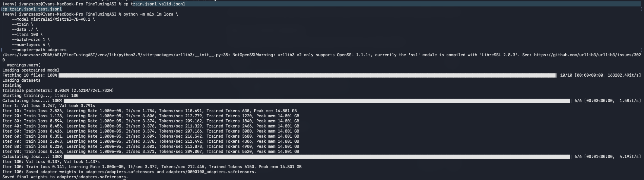Click the Loading pretrained model line
This screenshot has width=644, height=180.
click(31, 70)
